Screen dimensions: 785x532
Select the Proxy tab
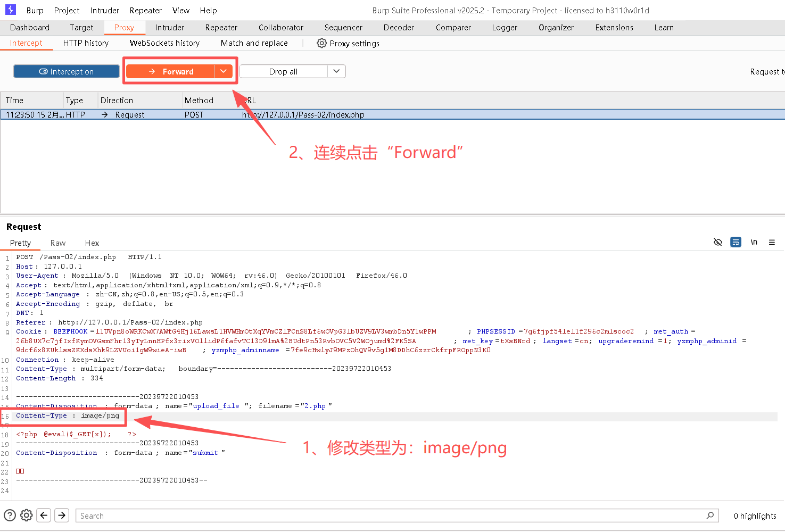pos(124,28)
